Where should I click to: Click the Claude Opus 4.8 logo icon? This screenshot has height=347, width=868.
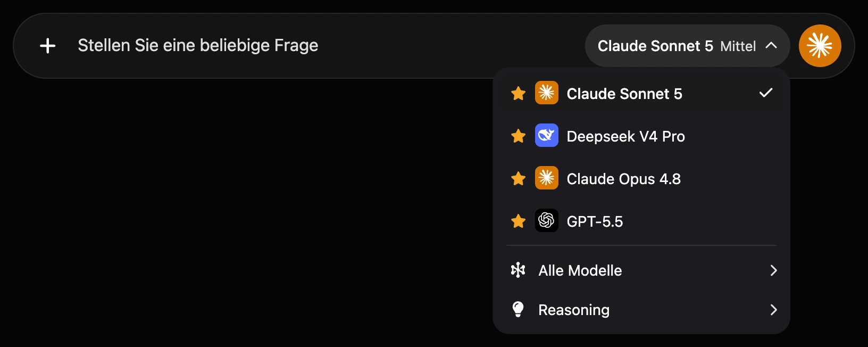546,178
